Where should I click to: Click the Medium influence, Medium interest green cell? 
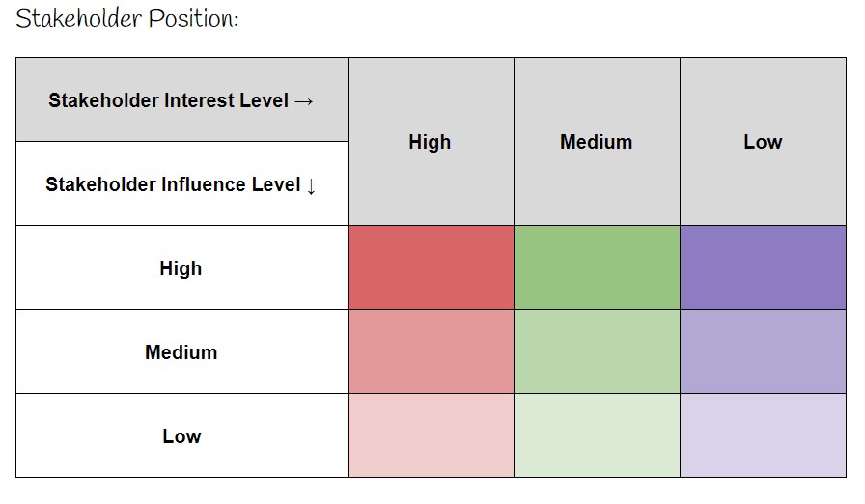597,351
